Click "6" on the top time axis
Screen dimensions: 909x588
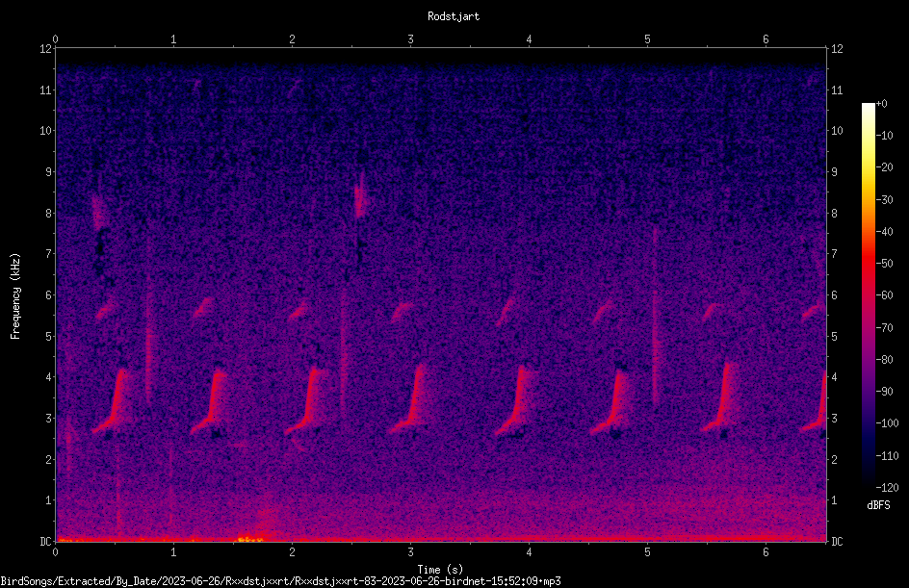click(766, 39)
